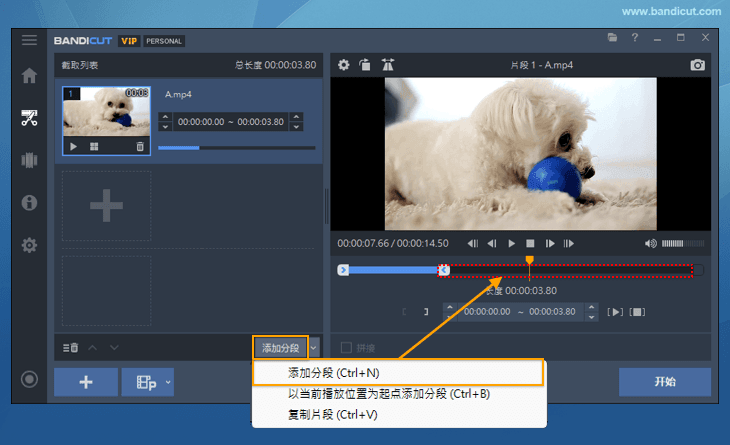The height and width of the screenshot is (445, 730).
Task: Go to the Home icon in sidebar
Action: 30,76
